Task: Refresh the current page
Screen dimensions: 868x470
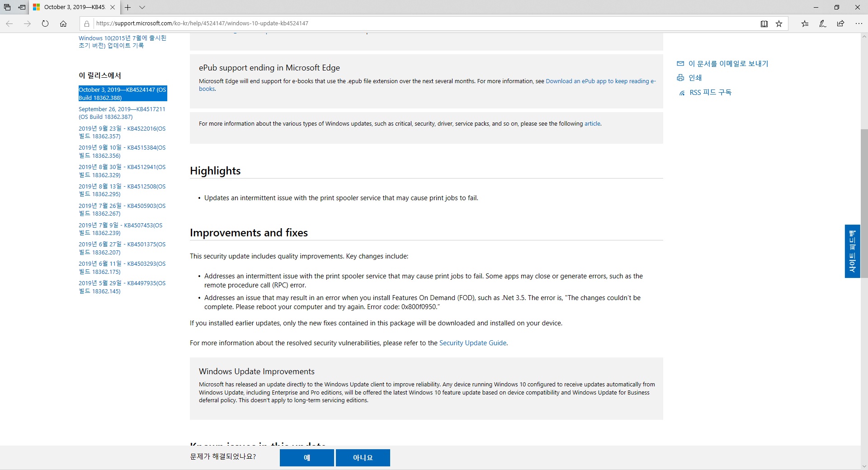Action: point(45,23)
